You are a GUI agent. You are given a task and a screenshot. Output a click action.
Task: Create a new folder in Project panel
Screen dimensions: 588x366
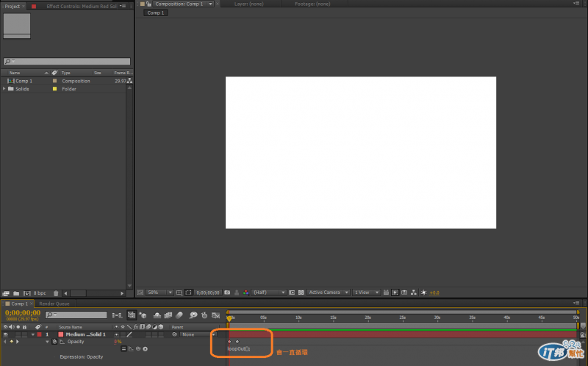16,293
